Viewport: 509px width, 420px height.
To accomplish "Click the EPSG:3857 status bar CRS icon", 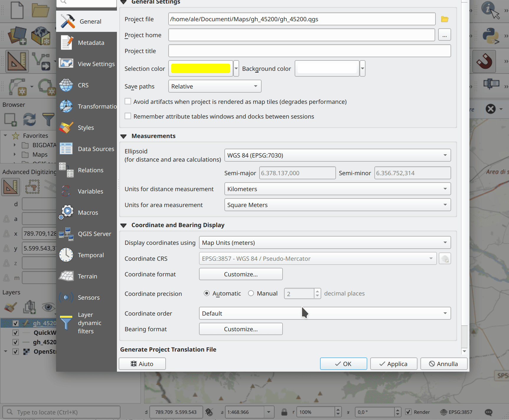I will [x=456, y=412].
